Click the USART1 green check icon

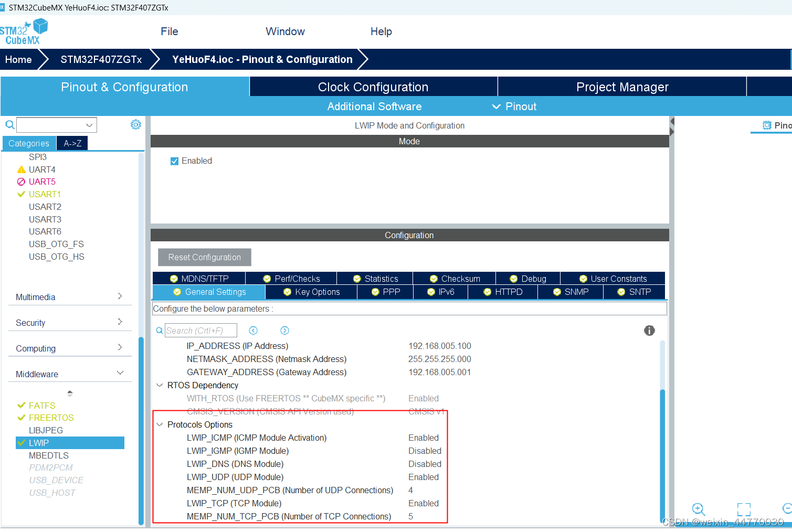point(22,194)
